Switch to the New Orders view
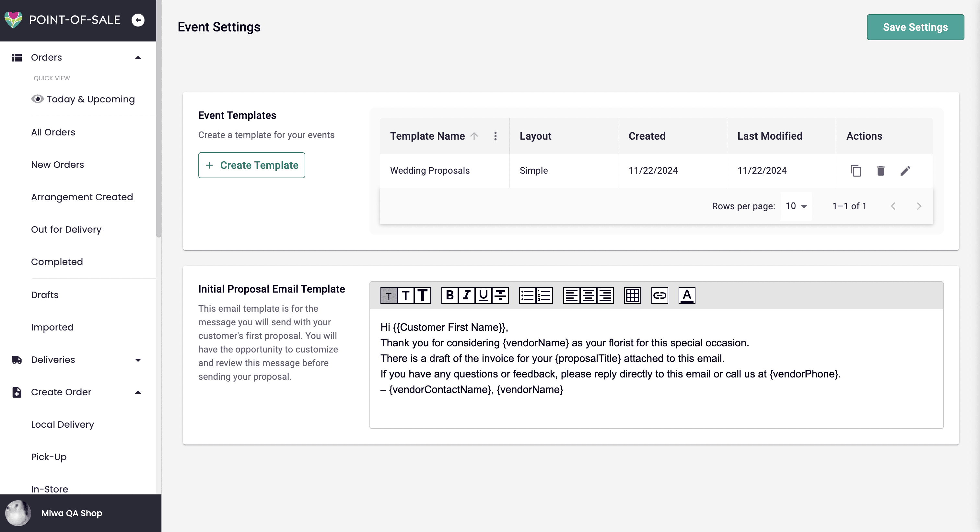The image size is (980, 532). coord(57,164)
